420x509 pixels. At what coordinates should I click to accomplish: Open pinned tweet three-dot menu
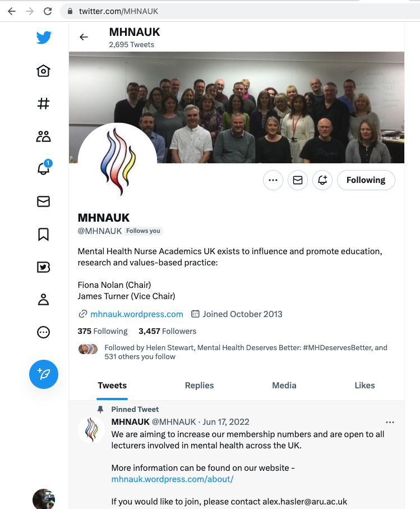pyautogui.click(x=390, y=423)
